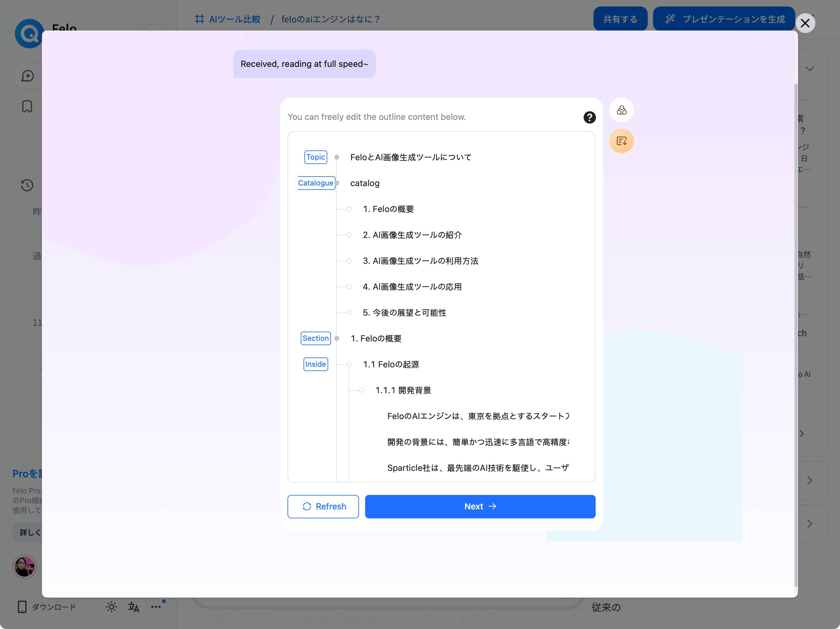
Task: Select the Topic title text field
Action: (410, 157)
